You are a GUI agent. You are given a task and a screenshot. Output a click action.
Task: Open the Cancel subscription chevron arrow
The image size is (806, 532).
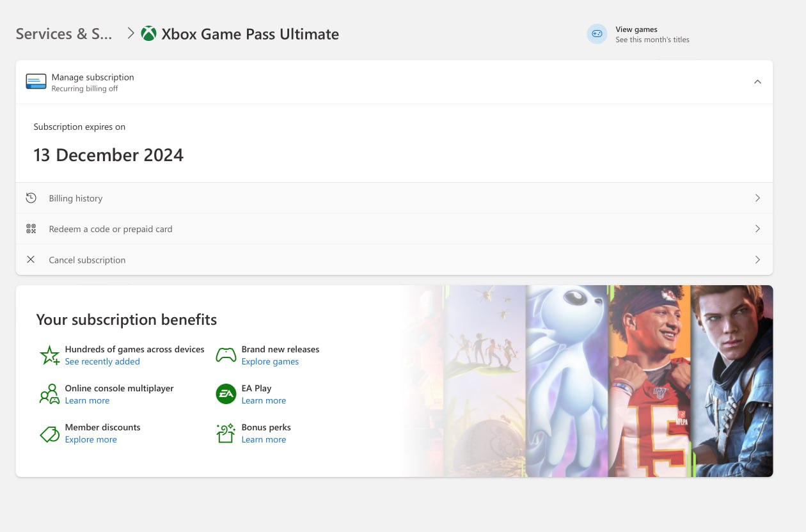tap(757, 260)
